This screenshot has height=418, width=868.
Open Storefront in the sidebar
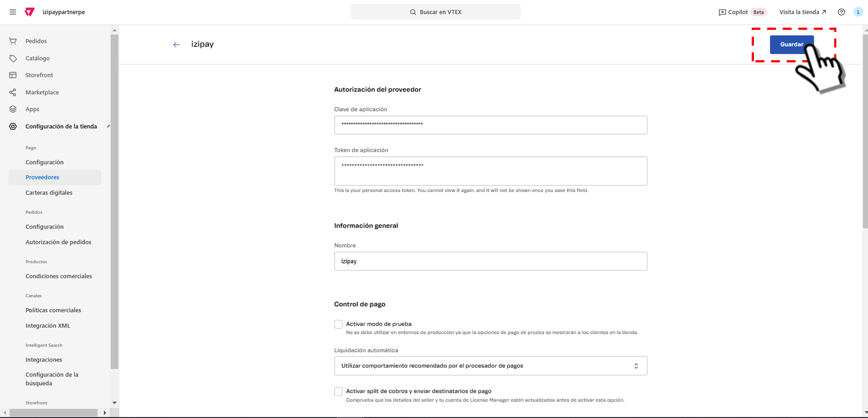(x=39, y=75)
